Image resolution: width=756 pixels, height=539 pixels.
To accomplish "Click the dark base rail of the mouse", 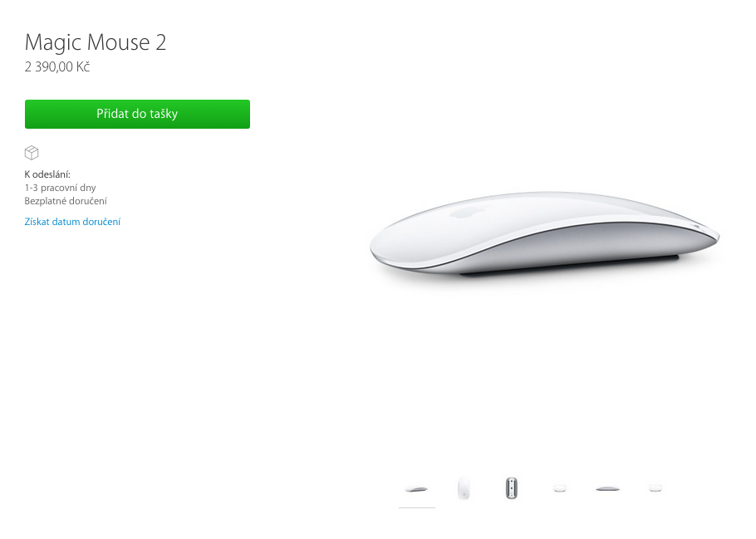I will [x=569, y=267].
